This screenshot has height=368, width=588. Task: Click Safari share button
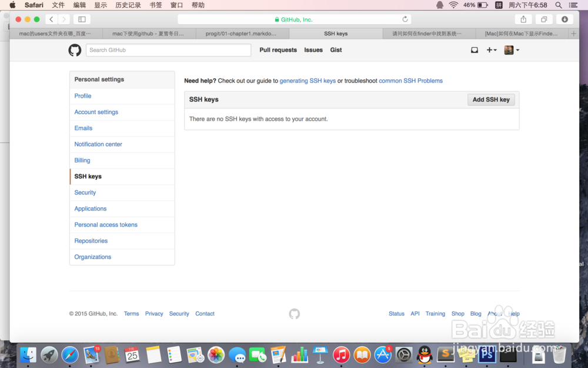click(523, 19)
